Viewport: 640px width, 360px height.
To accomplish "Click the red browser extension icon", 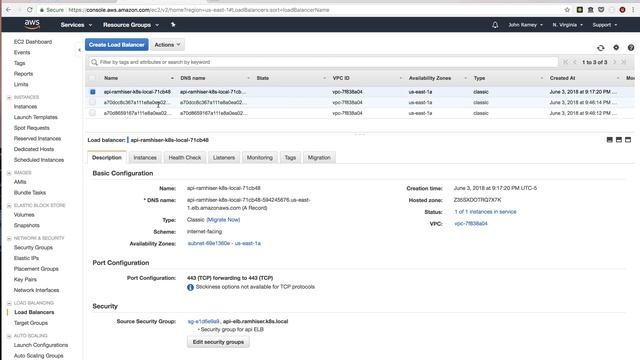I will pos(622,9).
